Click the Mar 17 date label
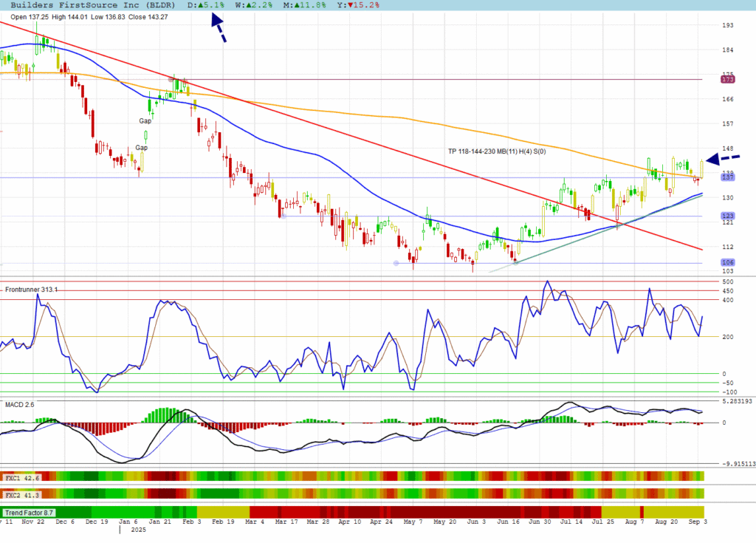Viewport: 756px width, 543px height. [x=286, y=522]
